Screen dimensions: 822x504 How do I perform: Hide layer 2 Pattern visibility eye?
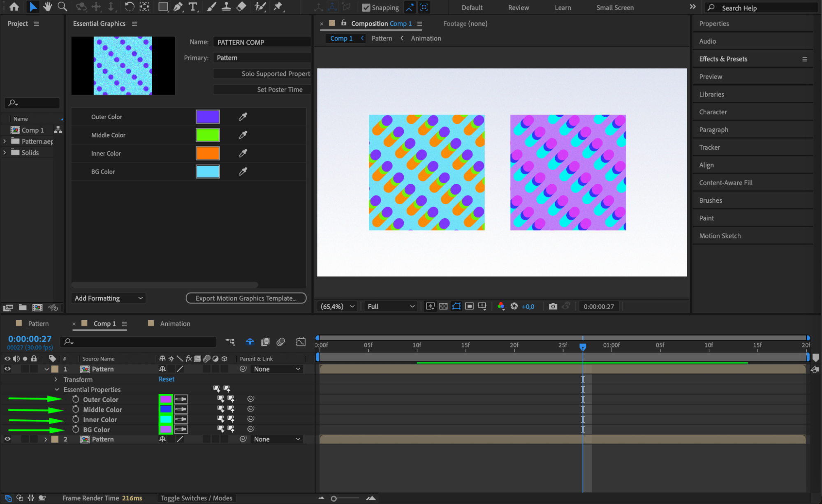[7, 439]
